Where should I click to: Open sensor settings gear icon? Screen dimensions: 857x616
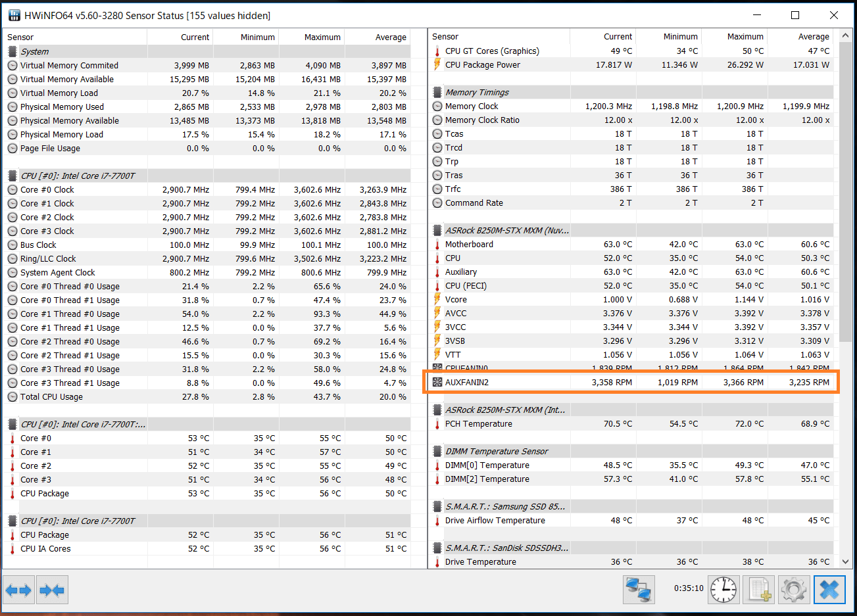point(794,589)
